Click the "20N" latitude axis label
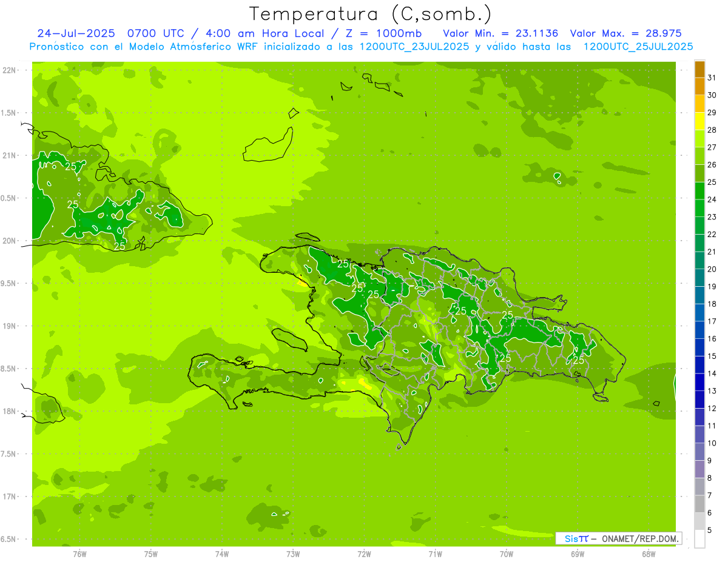 coord(10,241)
